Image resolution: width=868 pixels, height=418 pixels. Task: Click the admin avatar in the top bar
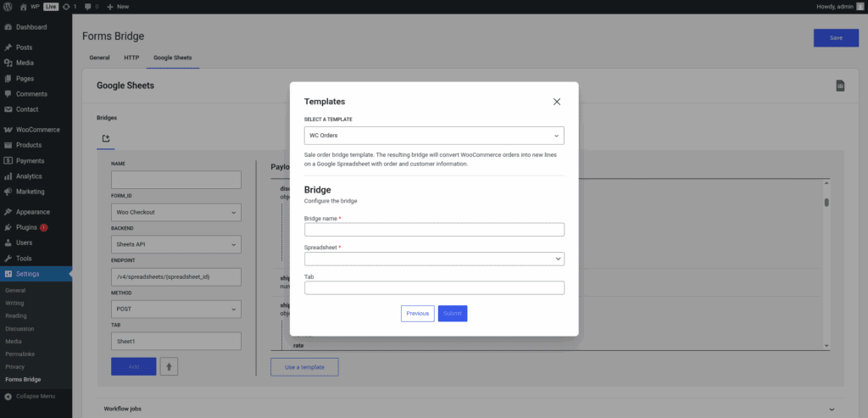[x=860, y=7]
